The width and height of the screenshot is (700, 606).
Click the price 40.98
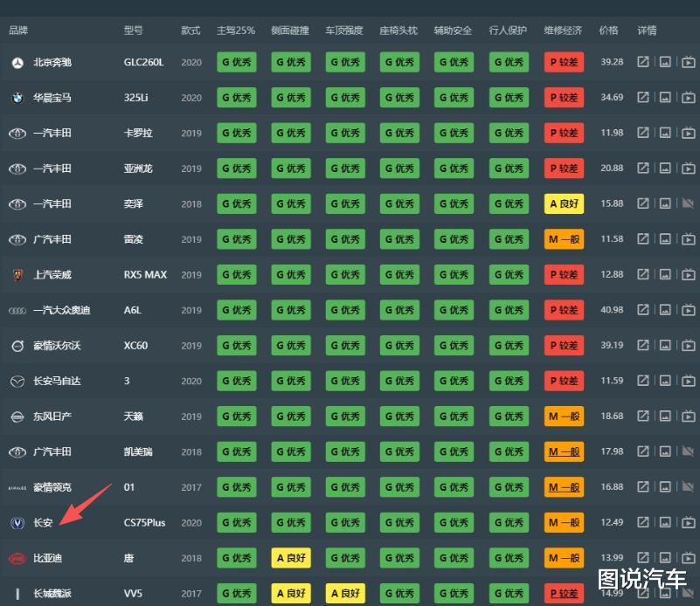612,309
